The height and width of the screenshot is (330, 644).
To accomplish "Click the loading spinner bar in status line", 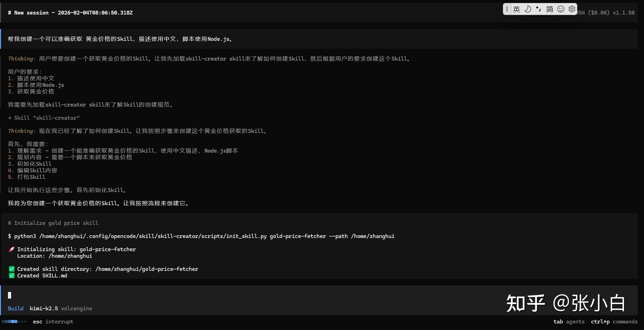I will pos(14,322).
